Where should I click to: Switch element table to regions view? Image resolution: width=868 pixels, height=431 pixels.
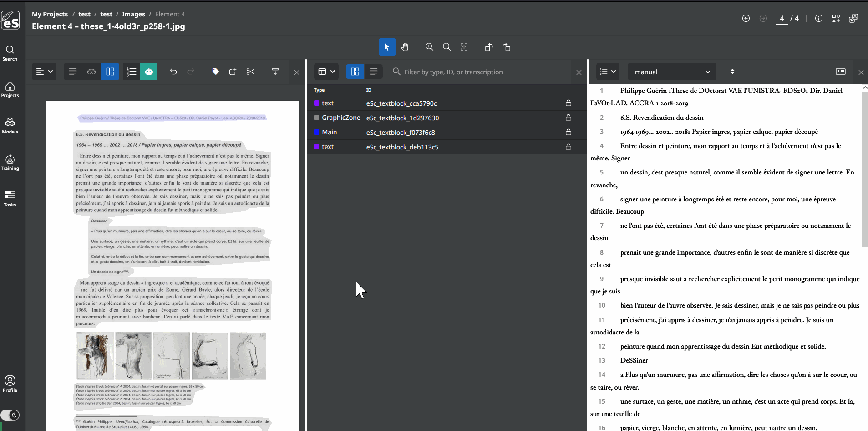point(355,72)
